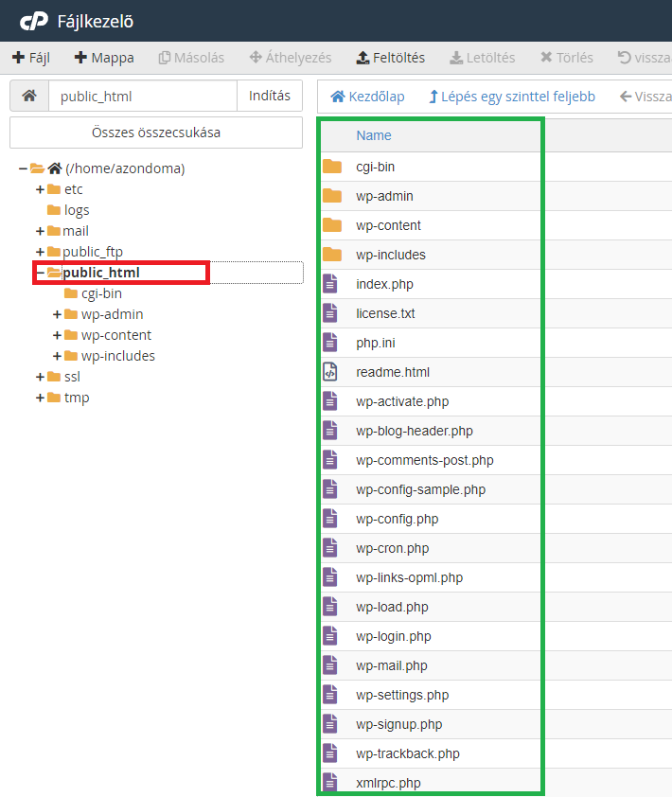Click the public_html path input field

click(142, 97)
